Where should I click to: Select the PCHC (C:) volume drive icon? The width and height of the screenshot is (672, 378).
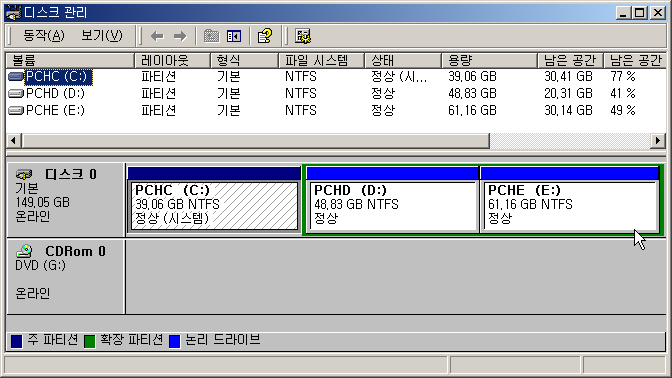[16, 77]
